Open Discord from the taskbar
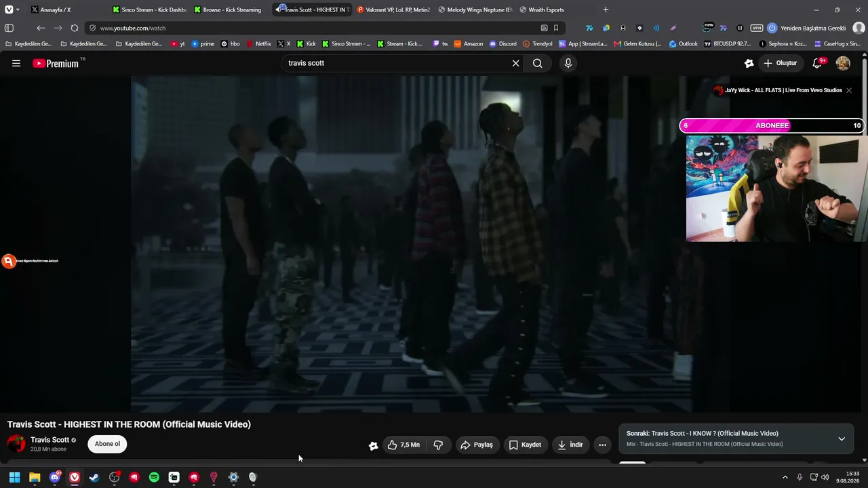868x488 pixels. (x=55, y=477)
